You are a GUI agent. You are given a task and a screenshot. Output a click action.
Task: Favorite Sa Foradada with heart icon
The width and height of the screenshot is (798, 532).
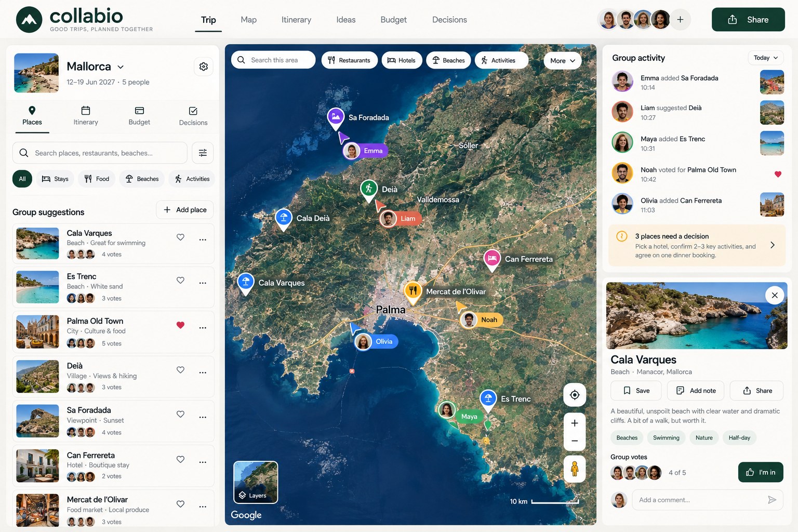click(x=180, y=414)
